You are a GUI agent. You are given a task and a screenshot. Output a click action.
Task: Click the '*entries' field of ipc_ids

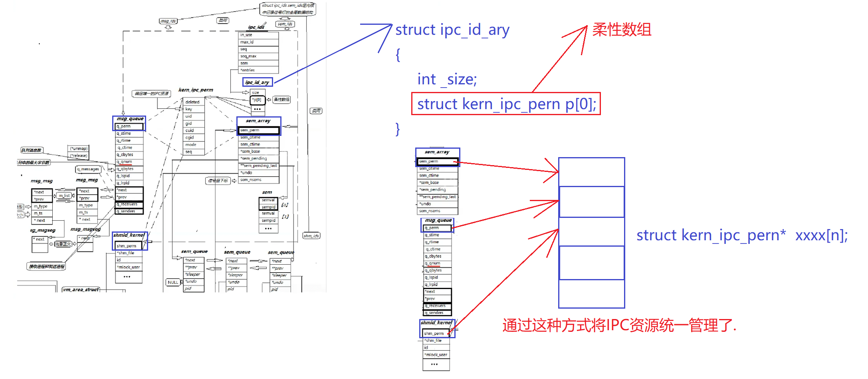point(258,70)
